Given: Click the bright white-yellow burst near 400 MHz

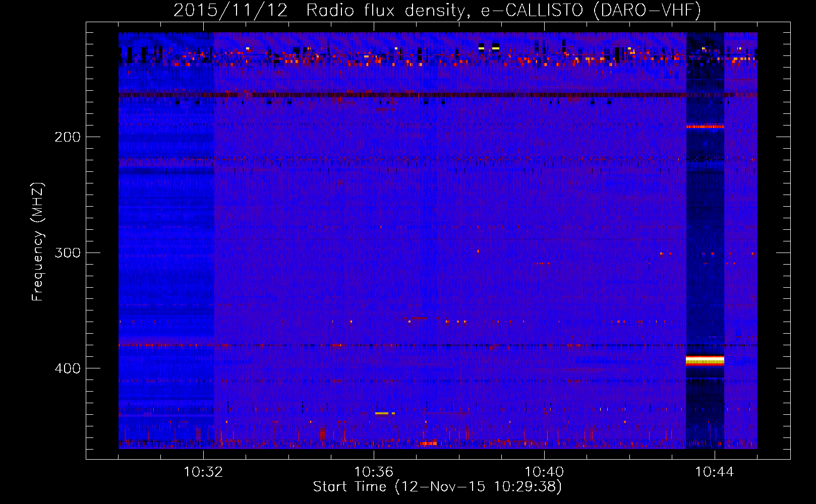Looking at the screenshot, I should pos(705,360).
